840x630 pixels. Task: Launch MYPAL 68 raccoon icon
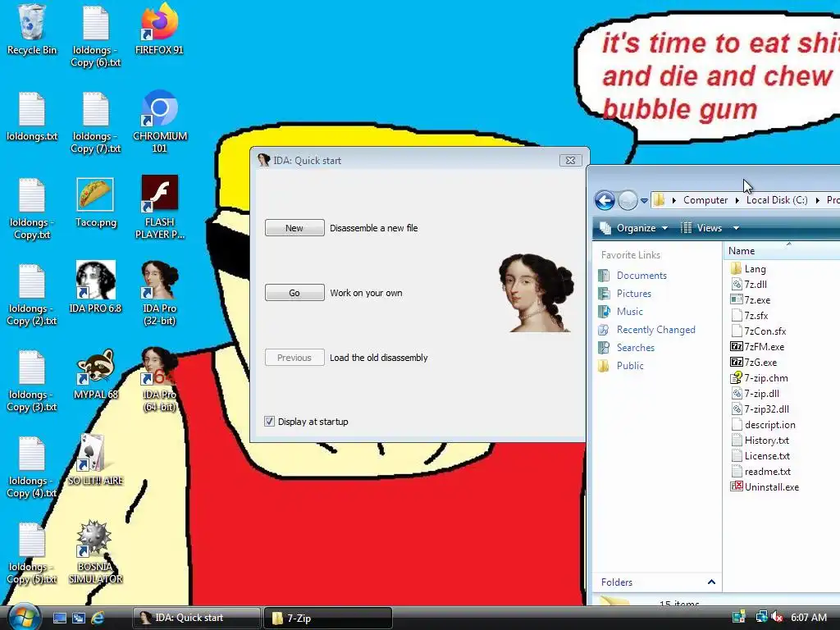point(95,374)
